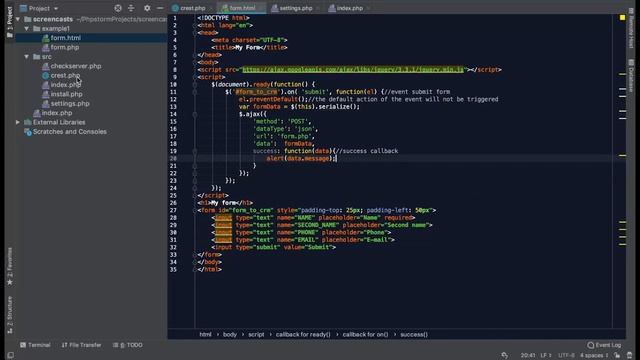Click the callback for on() breadcrumb
This screenshot has width=640, height=360.
click(365, 335)
